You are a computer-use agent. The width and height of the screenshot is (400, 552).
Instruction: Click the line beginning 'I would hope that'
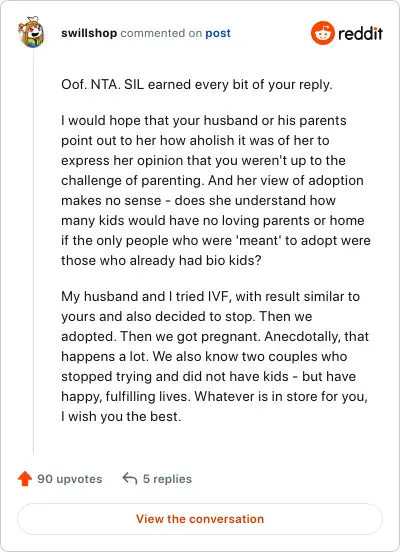click(x=204, y=120)
